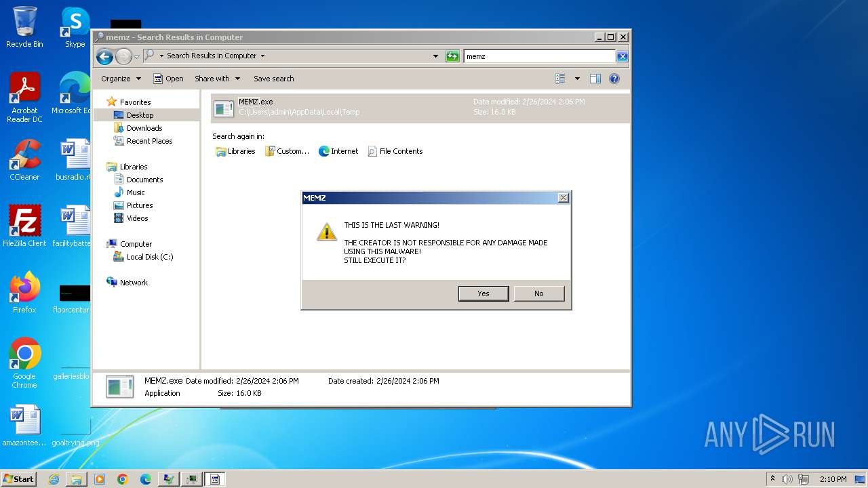Click Windows Explorer taskbar button
The image size is (868, 488).
point(77,479)
